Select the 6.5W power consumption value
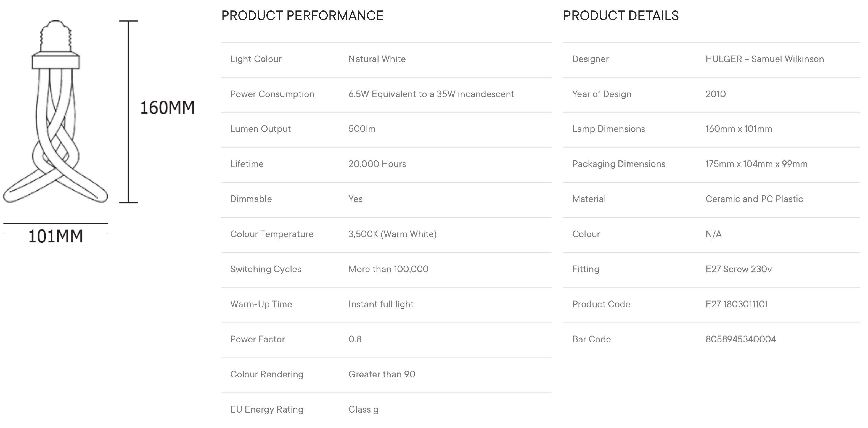The image size is (868, 428). [431, 94]
